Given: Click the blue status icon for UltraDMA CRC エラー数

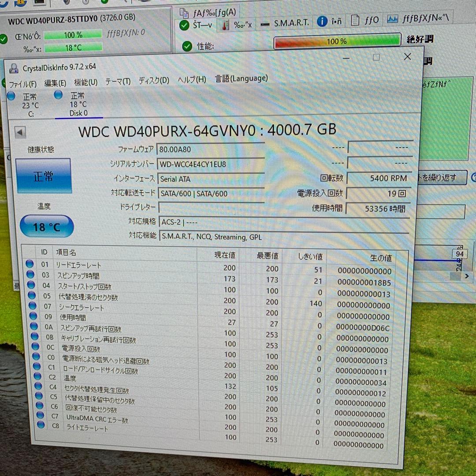Looking at the screenshot, I should click(x=40, y=415).
